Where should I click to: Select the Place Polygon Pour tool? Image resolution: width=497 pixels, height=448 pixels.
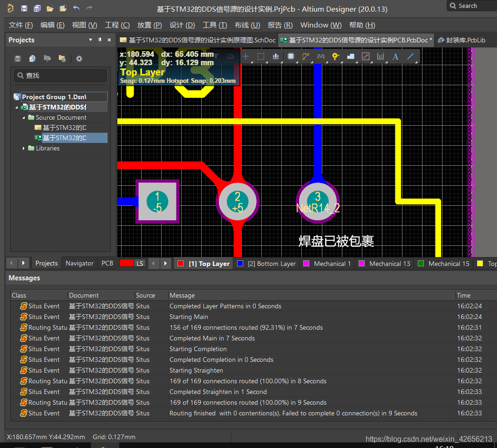[x=351, y=57]
